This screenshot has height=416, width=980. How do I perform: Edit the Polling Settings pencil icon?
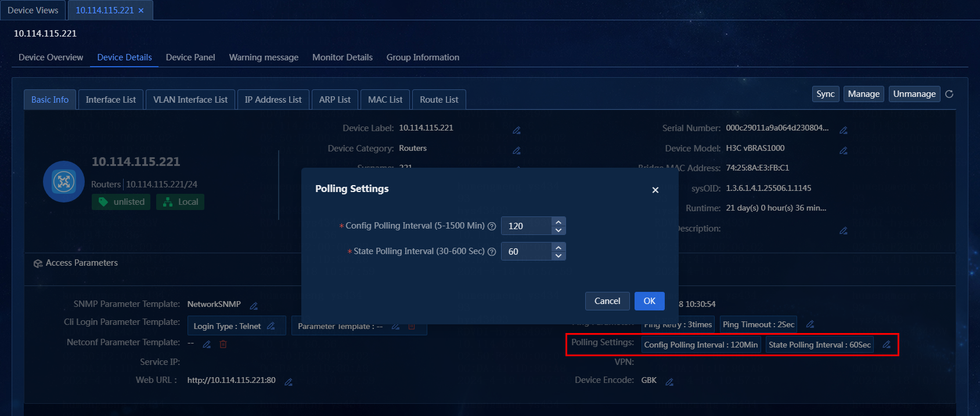887,345
